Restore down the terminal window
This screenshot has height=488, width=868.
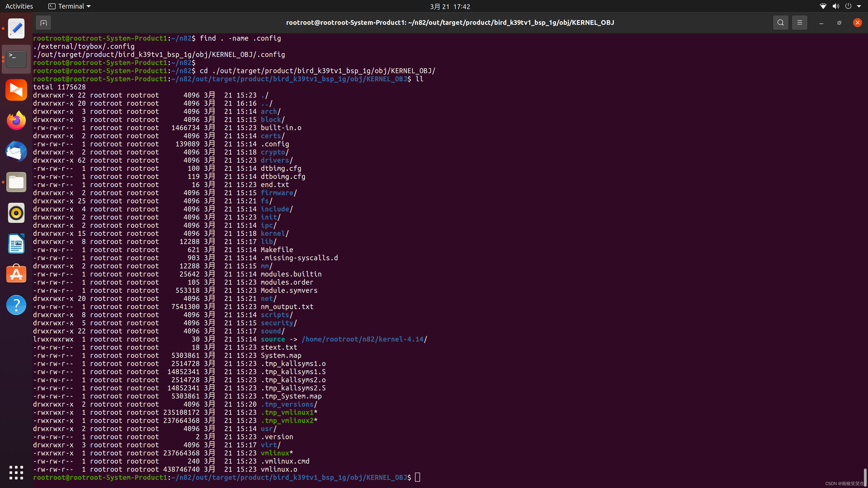tap(839, 23)
